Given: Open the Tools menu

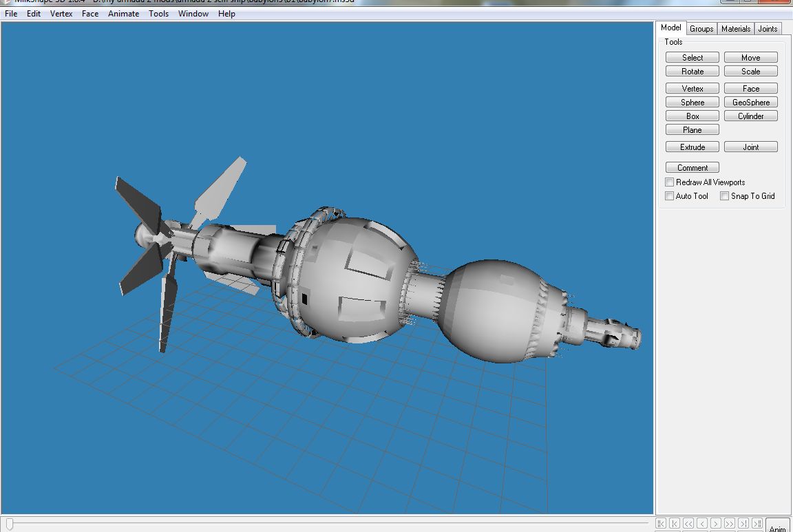Looking at the screenshot, I should 158,14.
